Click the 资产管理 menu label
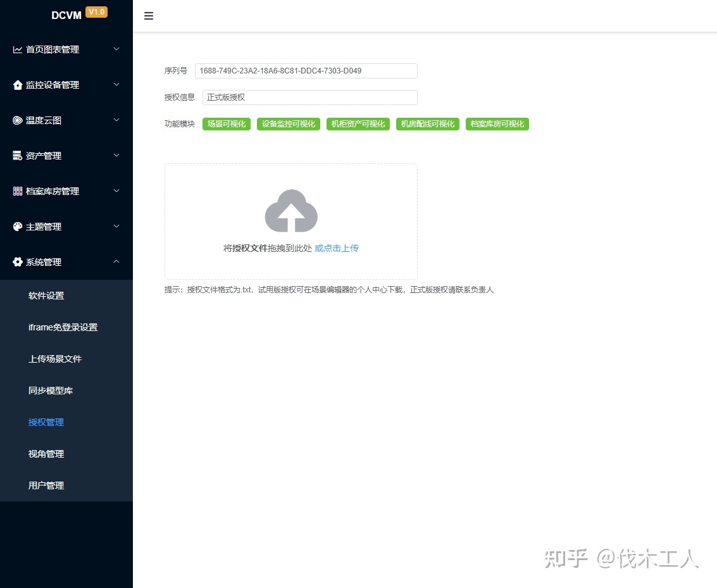Viewport: 717px width, 588px height. [44, 156]
